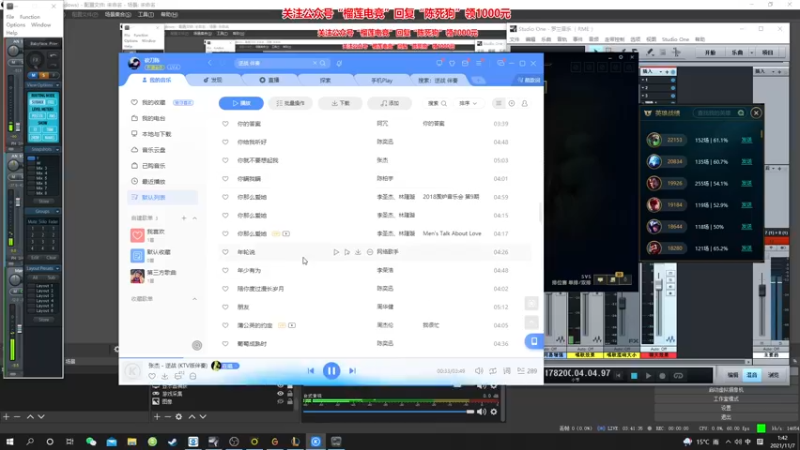This screenshot has width=800, height=450.
Task: Click play icon on the 年轮说 row
Action: pos(336,252)
